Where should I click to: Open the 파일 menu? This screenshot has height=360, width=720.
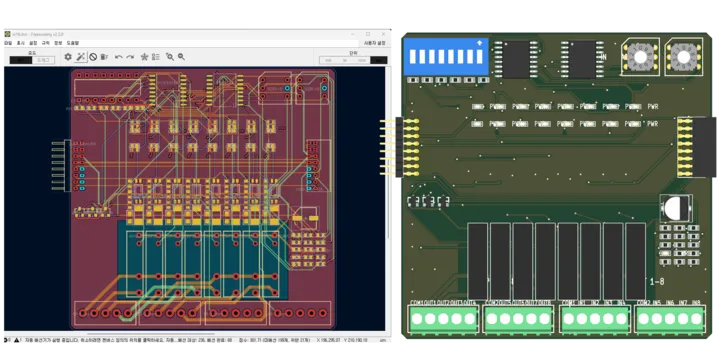8,43
